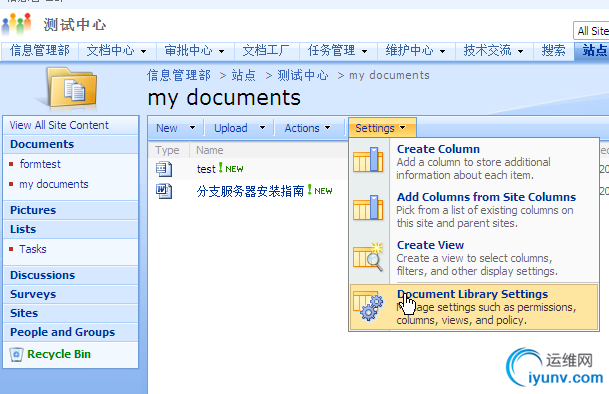Open the Lists link

click(x=23, y=229)
